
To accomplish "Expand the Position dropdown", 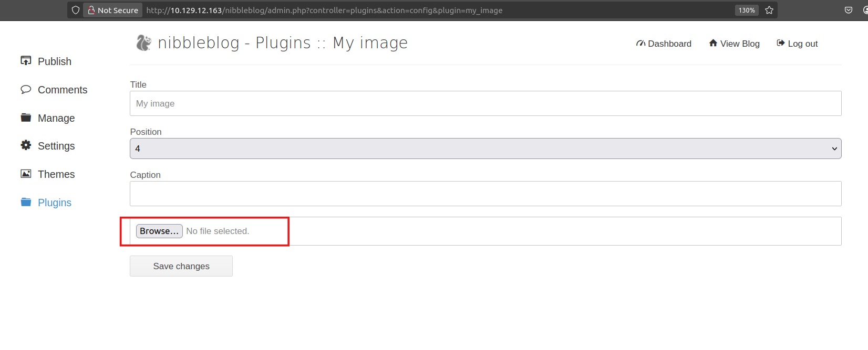I will [x=485, y=149].
